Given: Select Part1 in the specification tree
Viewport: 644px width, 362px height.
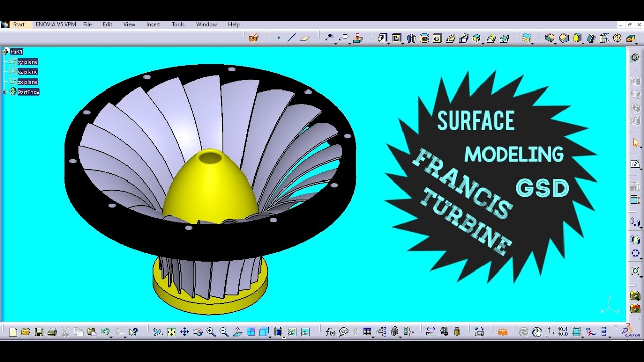Looking at the screenshot, I should pos(16,52).
